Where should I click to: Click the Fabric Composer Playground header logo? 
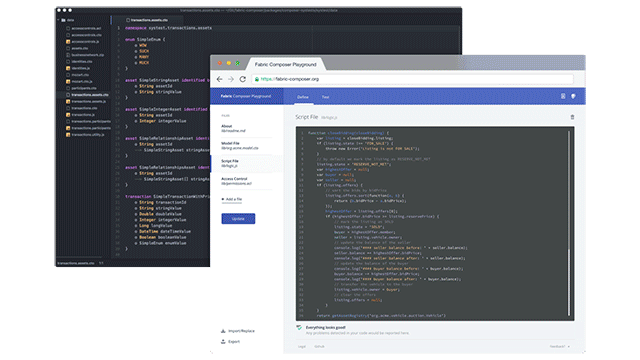246,96
